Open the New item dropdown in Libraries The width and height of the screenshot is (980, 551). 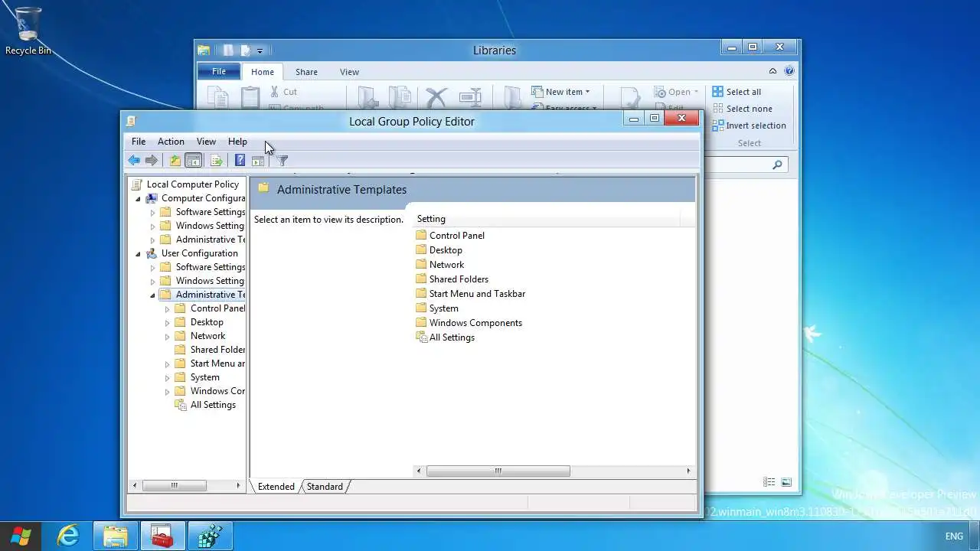click(561, 92)
